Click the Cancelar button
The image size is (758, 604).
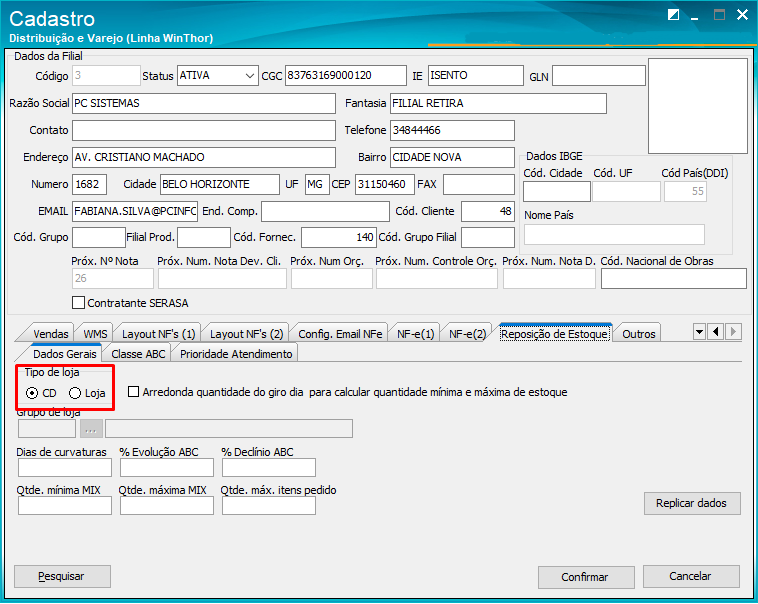coord(691,576)
